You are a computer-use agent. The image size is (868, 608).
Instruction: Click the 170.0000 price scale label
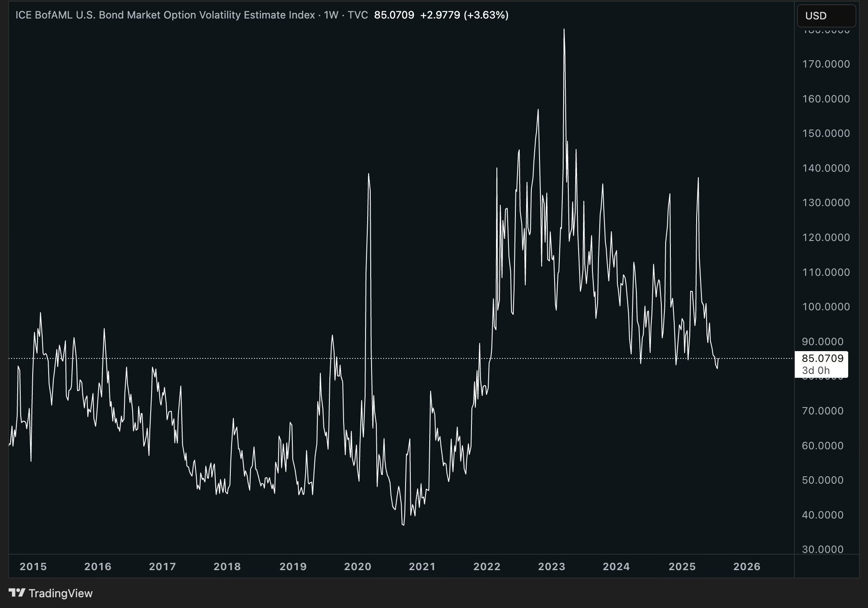(826, 64)
